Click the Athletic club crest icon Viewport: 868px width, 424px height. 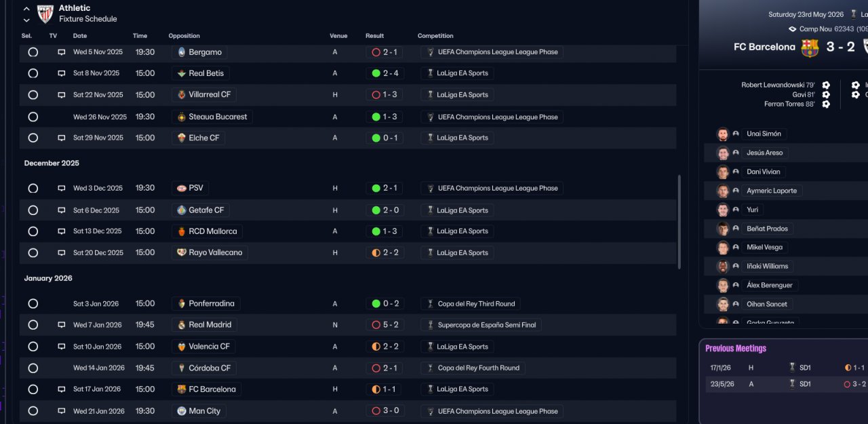point(45,14)
